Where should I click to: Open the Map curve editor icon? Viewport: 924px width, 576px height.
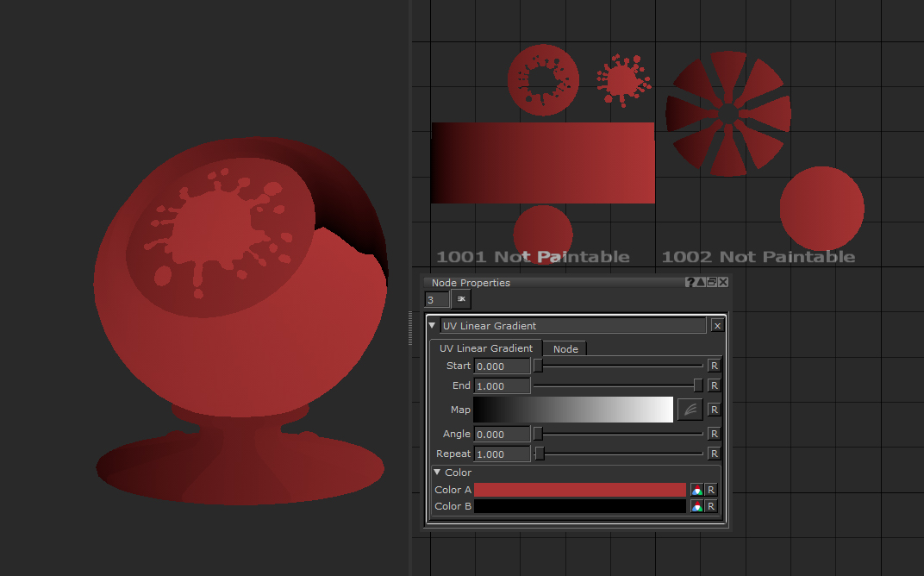(690, 410)
